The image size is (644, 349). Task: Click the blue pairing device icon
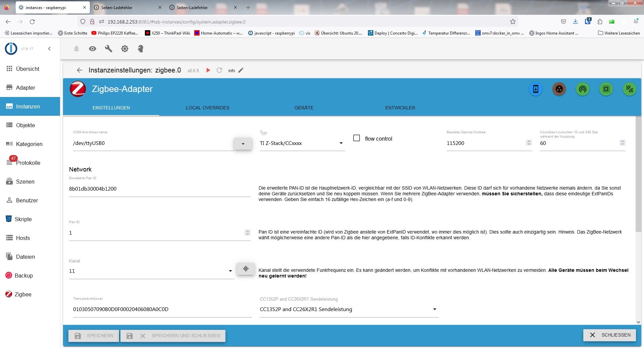pyautogui.click(x=536, y=89)
